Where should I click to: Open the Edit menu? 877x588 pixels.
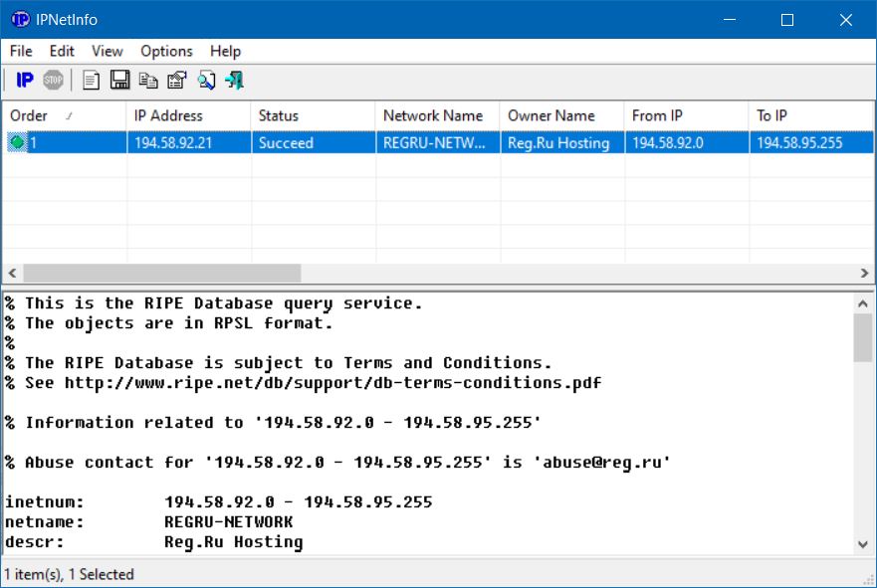[62, 52]
